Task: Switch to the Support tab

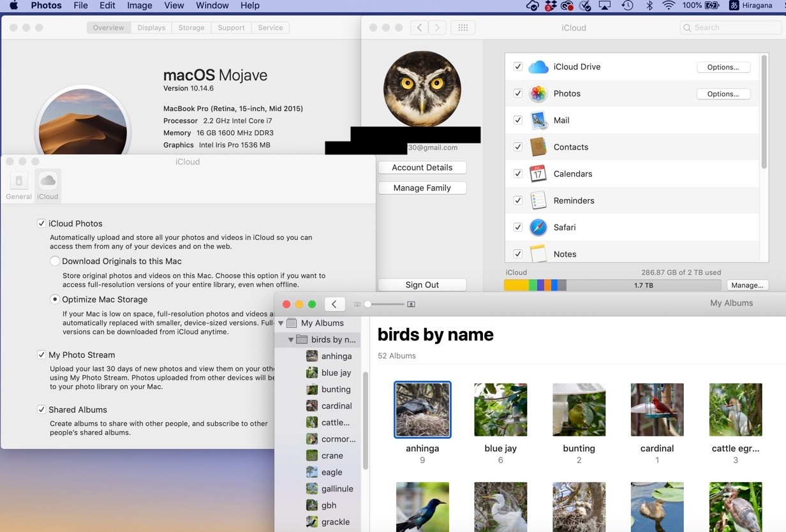Action: coord(231,27)
